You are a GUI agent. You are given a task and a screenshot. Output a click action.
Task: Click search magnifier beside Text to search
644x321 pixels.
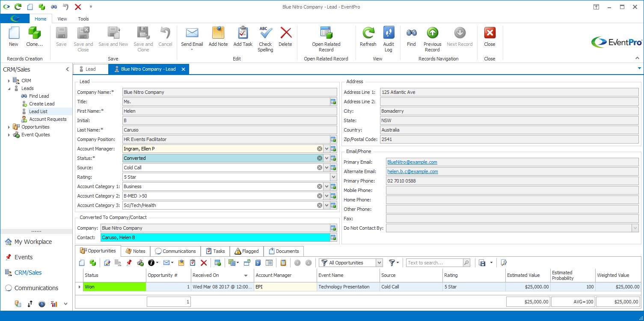coord(466,263)
